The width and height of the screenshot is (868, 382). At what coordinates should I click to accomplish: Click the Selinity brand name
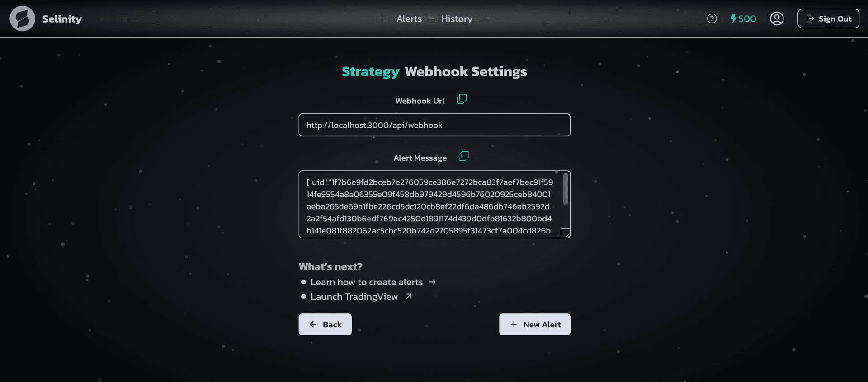62,19
